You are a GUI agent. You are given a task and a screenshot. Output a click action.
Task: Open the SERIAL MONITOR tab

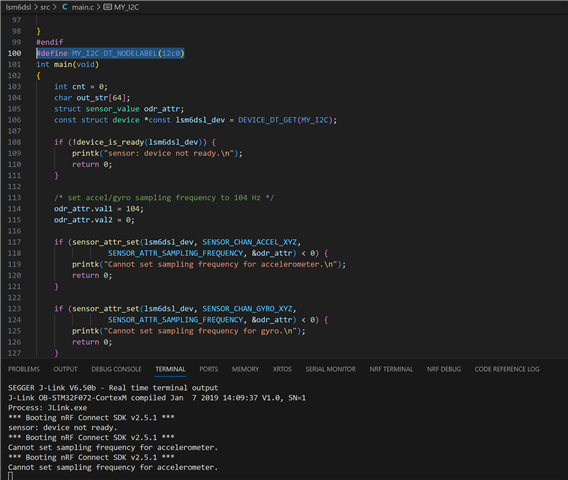[x=330, y=369]
